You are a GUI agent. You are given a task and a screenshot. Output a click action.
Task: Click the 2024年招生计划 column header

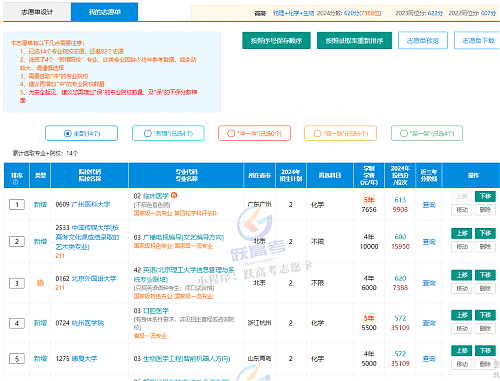click(x=291, y=175)
